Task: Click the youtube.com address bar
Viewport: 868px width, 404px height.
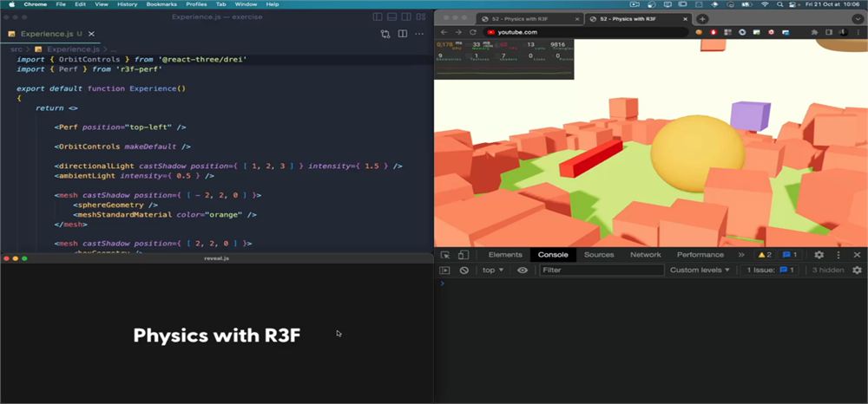Action: pyautogui.click(x=586, y=32)
